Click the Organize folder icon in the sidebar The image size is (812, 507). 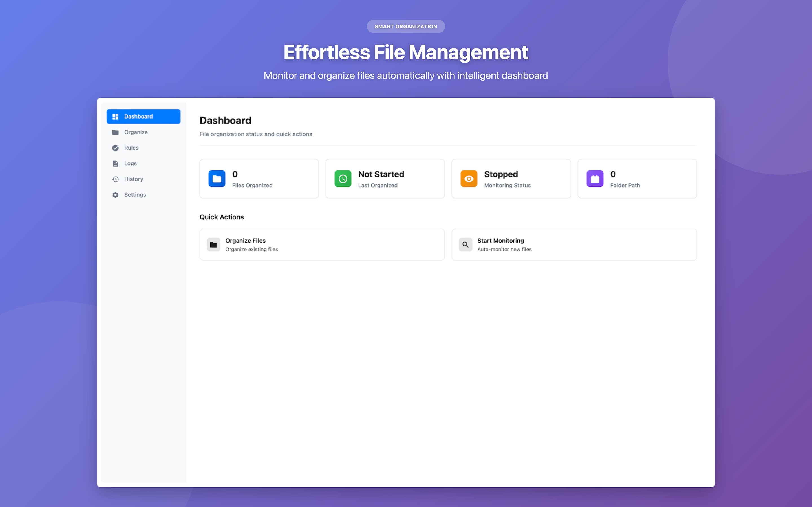115,132
